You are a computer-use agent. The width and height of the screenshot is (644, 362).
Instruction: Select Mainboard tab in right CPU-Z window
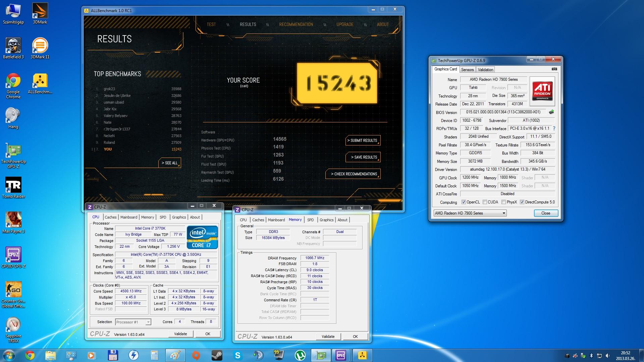276,220
